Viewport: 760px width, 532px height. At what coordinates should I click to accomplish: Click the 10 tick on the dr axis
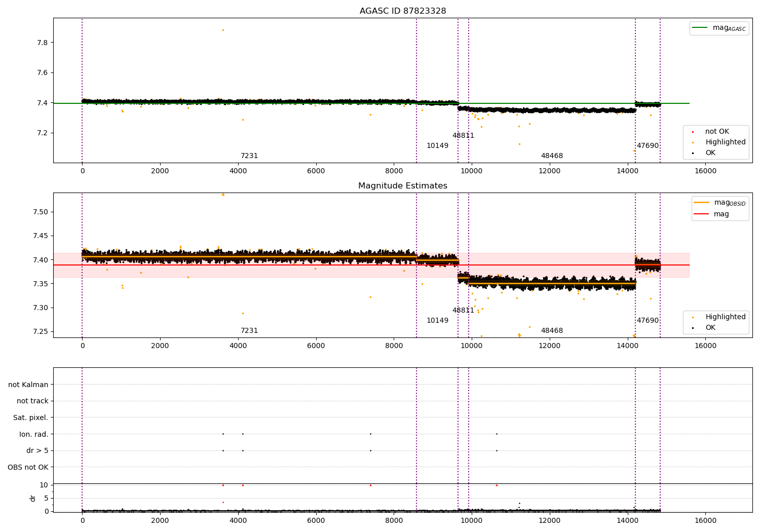pyautogui.click(x=44, y=485)
